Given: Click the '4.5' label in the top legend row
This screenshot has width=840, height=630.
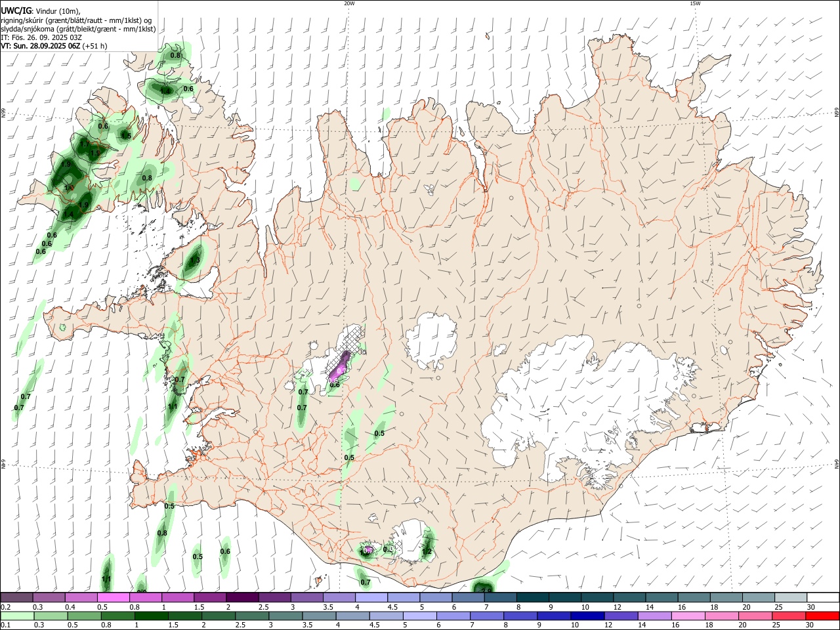Looking at the screenshot, I should (x=392, y=607).
